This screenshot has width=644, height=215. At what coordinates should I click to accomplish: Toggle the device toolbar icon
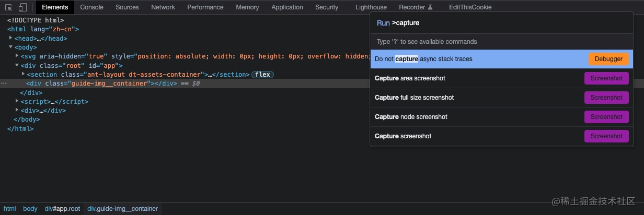(22, 7)
